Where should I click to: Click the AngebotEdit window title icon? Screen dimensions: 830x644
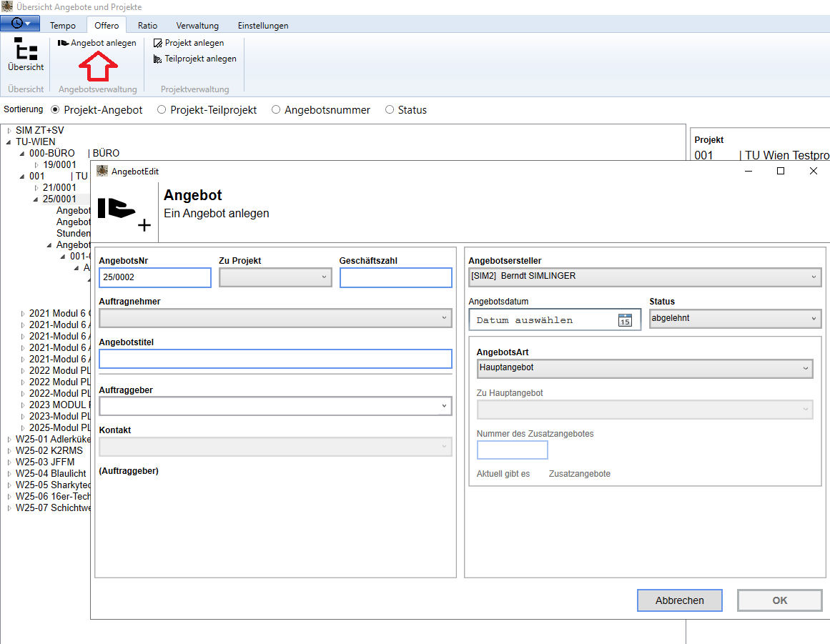[102, 172]
